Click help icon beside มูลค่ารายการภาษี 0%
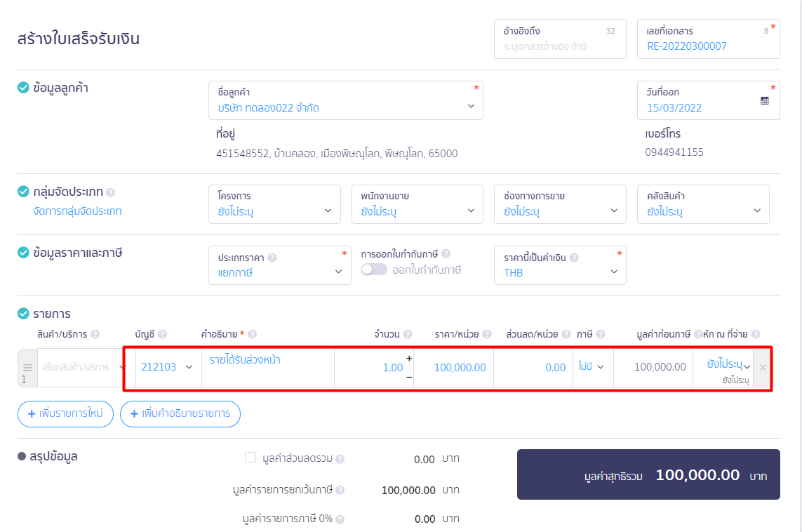 (x=340, y=519)
